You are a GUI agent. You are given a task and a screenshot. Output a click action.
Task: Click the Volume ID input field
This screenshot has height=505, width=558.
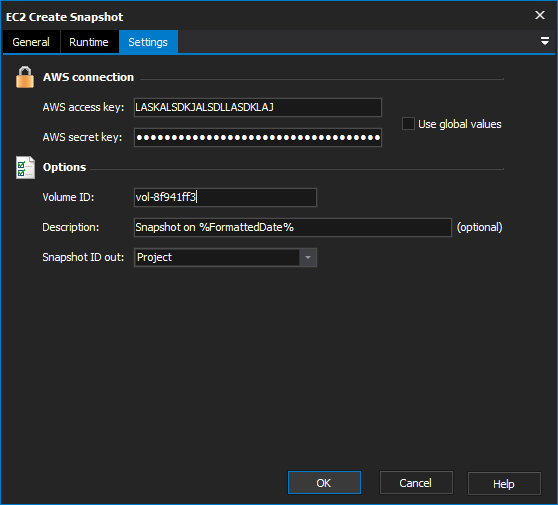click(225, 197)
